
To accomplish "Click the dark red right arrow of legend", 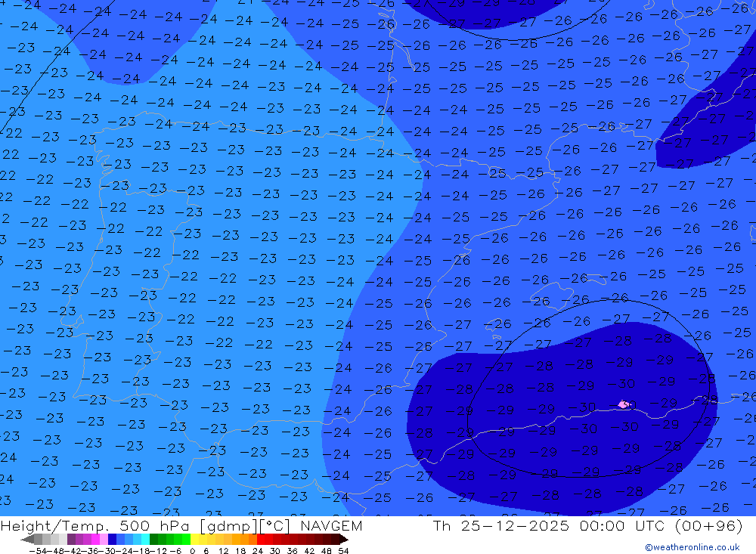I will [x=344, y=540].
